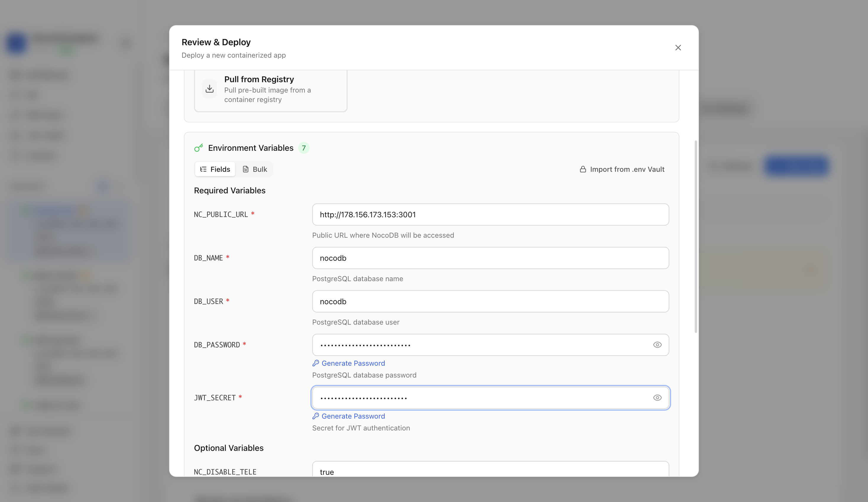Click 'Public URL where NocoDB will be accessed' text

tap(383, 235)
